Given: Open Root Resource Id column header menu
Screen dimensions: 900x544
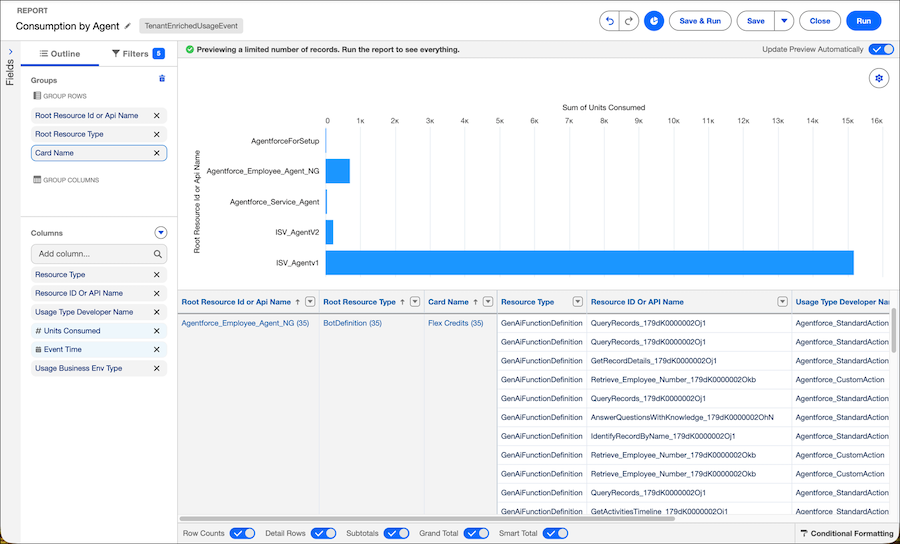Looking at the screenshot, I should [x=310, y=302].
